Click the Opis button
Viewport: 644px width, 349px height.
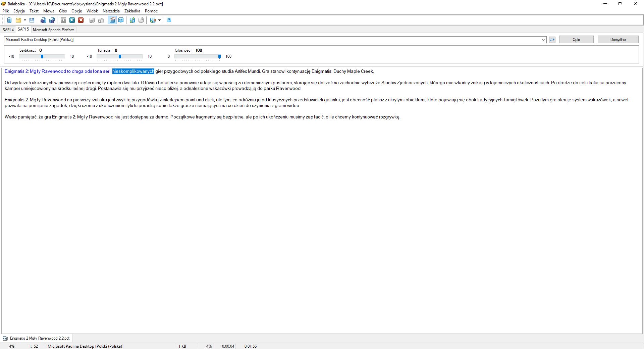(x=576, y=40)
